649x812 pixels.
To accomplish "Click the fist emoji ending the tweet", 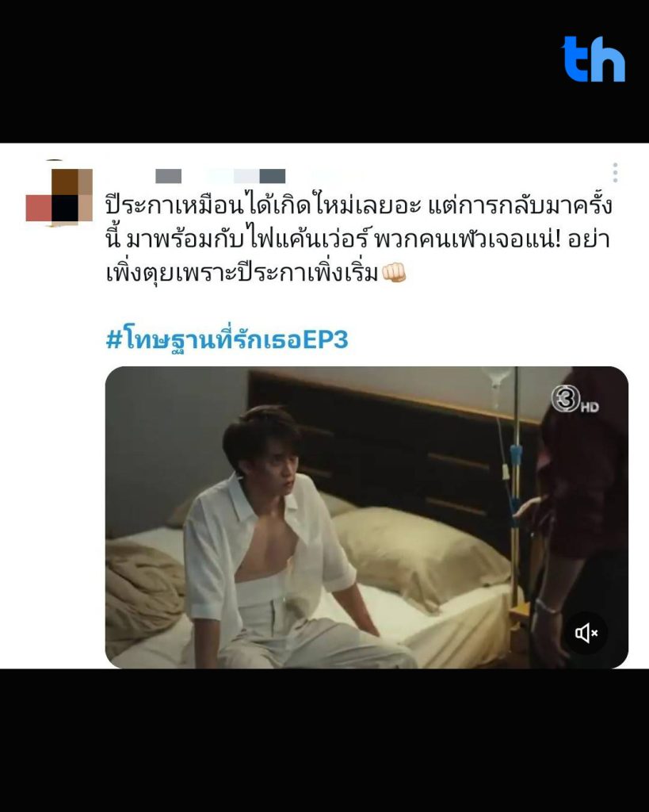I will pyautogui.click(x=394, y=273).
